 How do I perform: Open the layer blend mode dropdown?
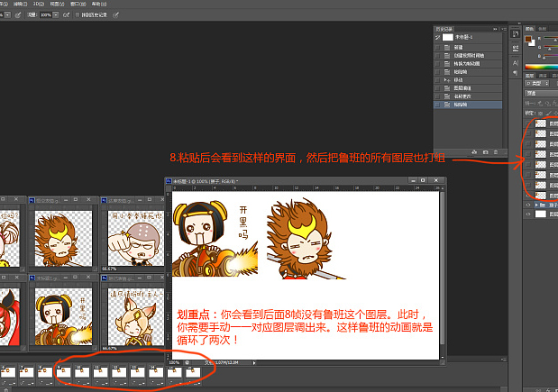(x=542, y=93)
